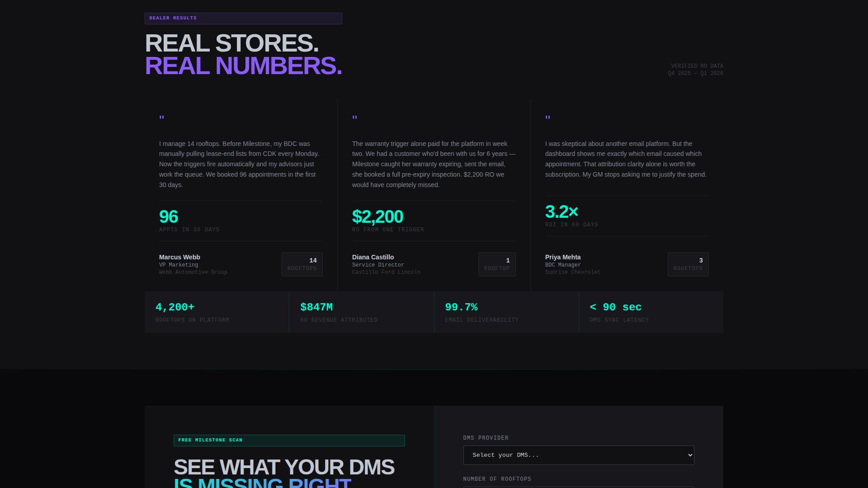Click the 14 ROOFTOPS badge
The image size is (868, 488).
point(302,264)
